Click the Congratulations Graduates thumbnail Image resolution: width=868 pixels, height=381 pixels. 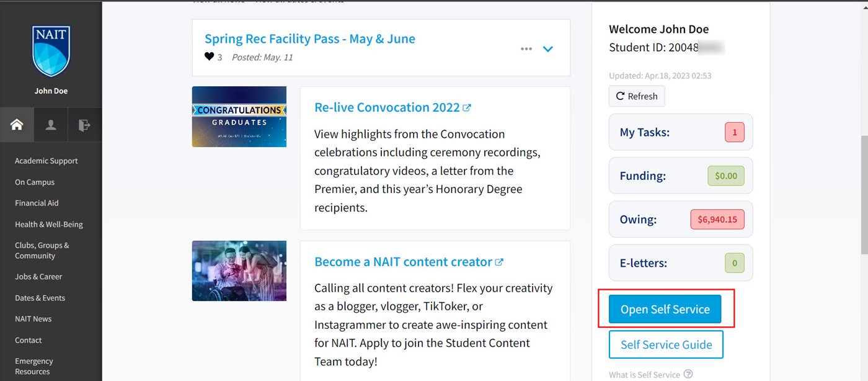[239, 117]
